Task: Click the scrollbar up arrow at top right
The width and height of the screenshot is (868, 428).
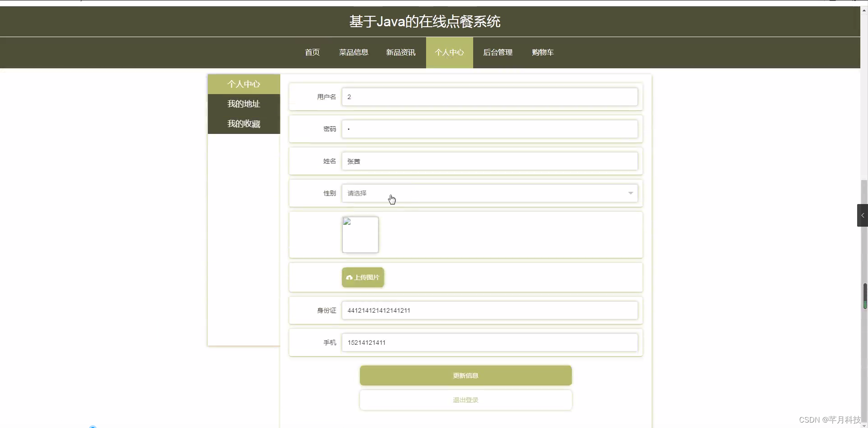Action: pyautogui.click(x=863, y=10)
